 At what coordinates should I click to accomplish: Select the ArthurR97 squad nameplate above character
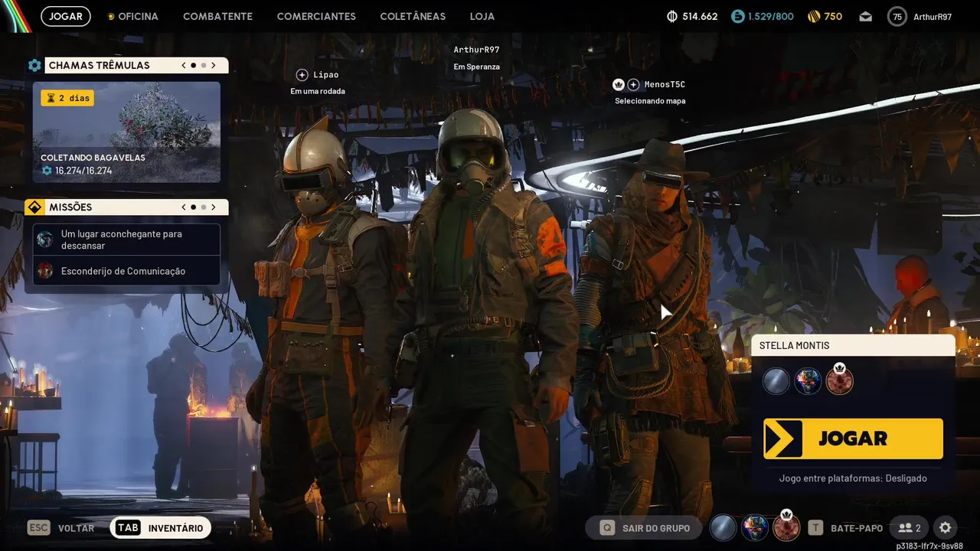(476, 50)
